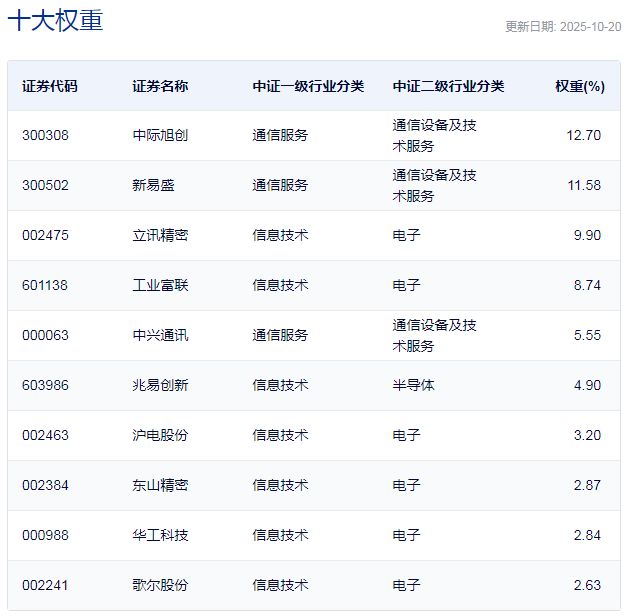Image resolution: width=626 pixels, height=616 pixels.
Task: Click stock code 000063
Action: click(45, 335)
